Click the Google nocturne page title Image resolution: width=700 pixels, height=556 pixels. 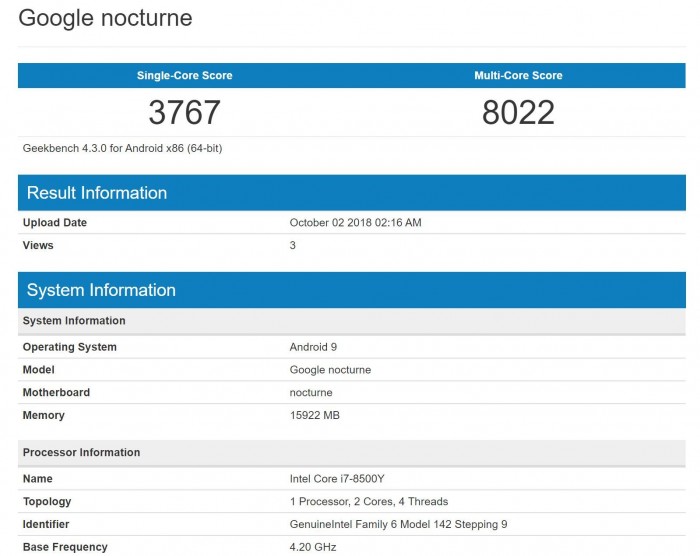tap(105, 19)
